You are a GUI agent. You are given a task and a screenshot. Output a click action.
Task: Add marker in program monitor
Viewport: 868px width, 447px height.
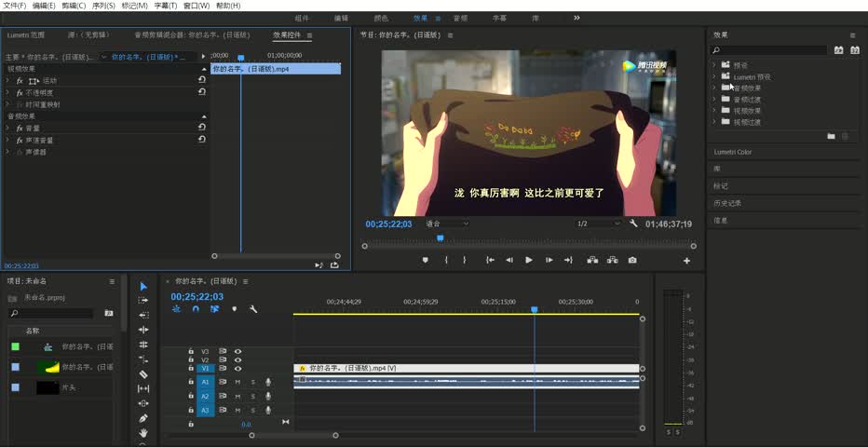coord(425,260)
